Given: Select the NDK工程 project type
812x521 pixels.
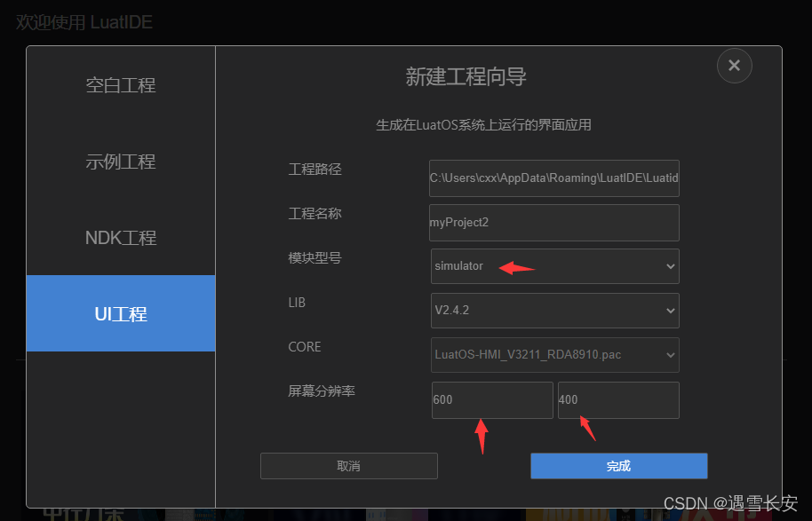Looking at the screenshot, I should coord(121,238).
